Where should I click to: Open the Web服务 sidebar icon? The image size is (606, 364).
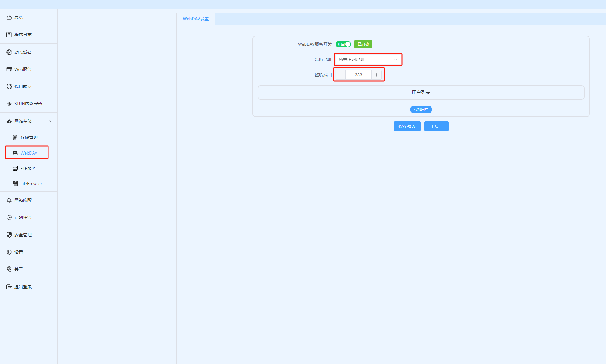pyautogui.click(x=9, y=69)
